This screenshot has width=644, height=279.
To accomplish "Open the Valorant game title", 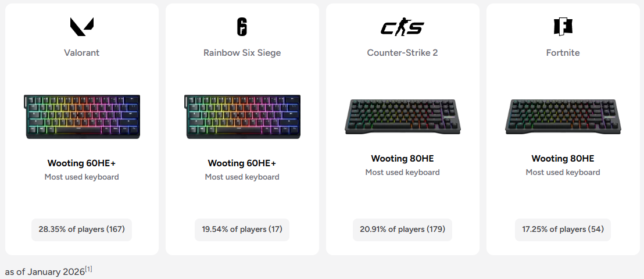I will (x=81, y=53).
